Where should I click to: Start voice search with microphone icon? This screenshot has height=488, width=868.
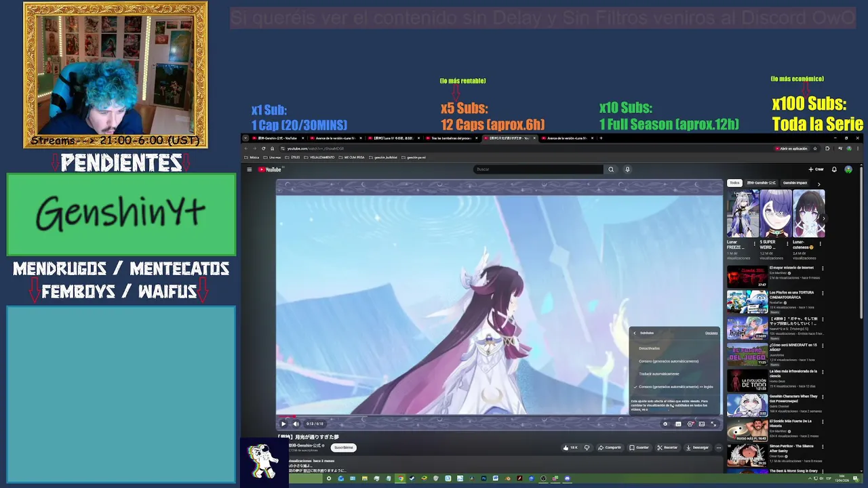click(627, 169)
